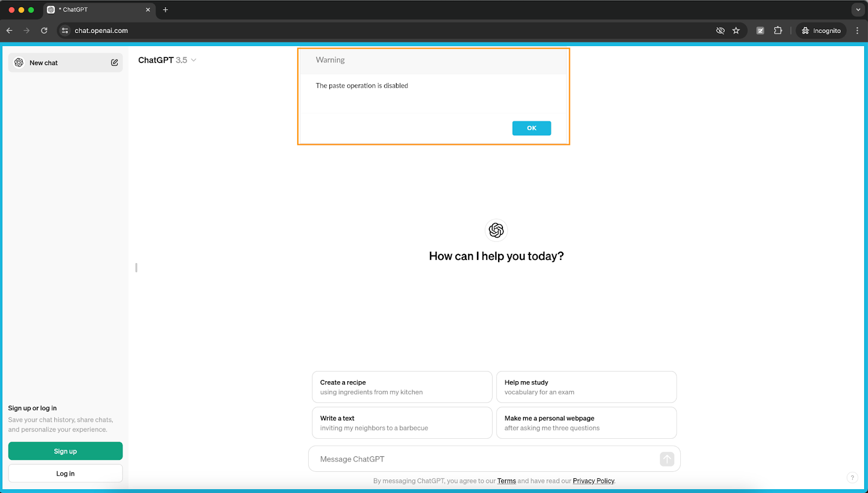Open the tab search dropdown arrow

pyautogui.click(x=858, y=10)
